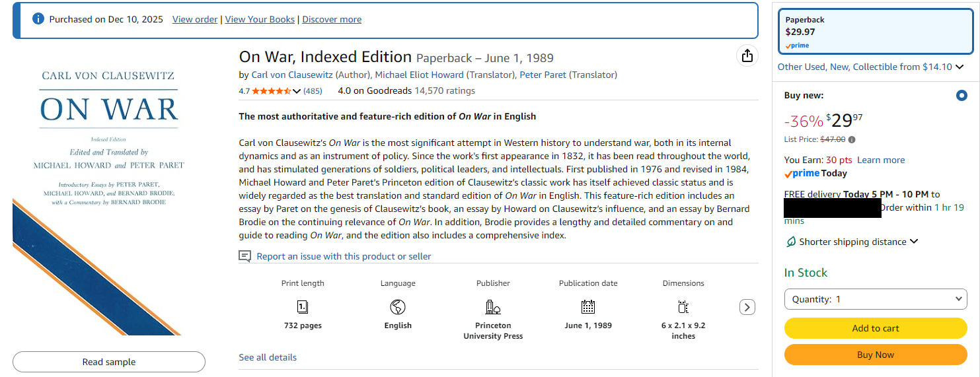Click the -36% discount text
The image size is (980, 377).
tap(804, 121)
